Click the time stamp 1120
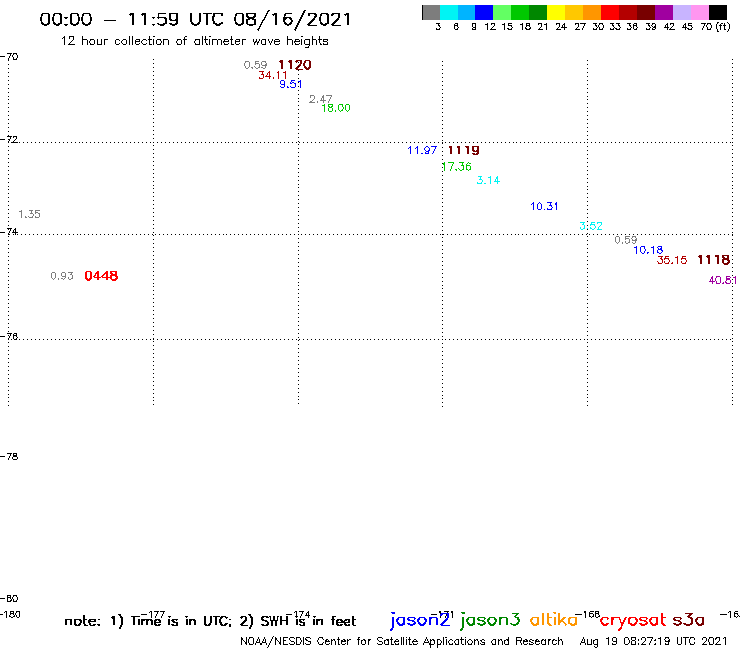Screen dimensions: 740x650 (294, 65)
